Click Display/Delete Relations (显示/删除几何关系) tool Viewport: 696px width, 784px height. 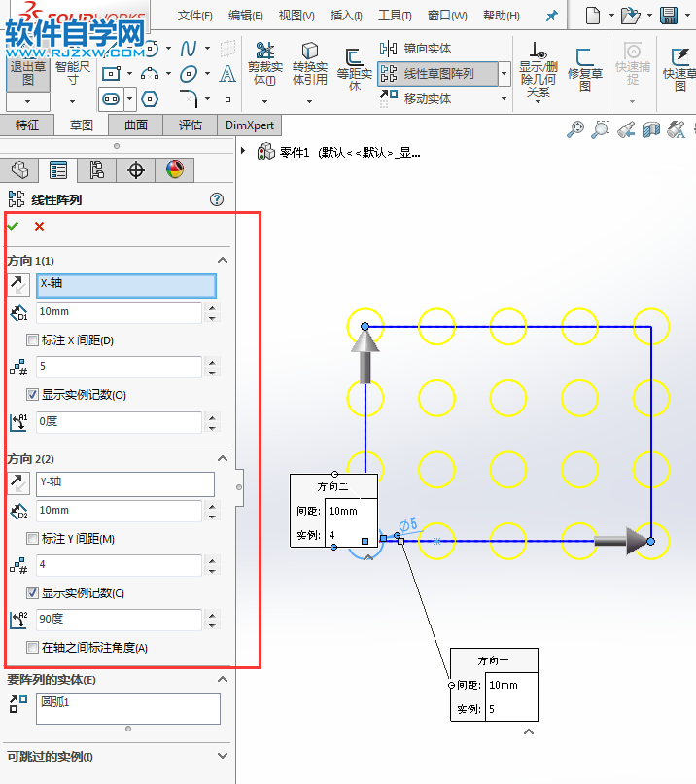(539, 70)
